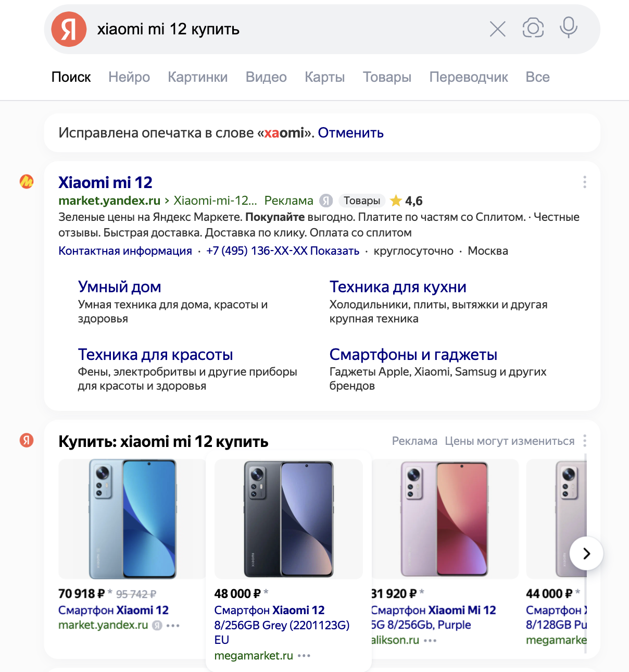629x672 pixels.
Task: Switch to the Картинки tab
Action: click(x=197, y=77)
